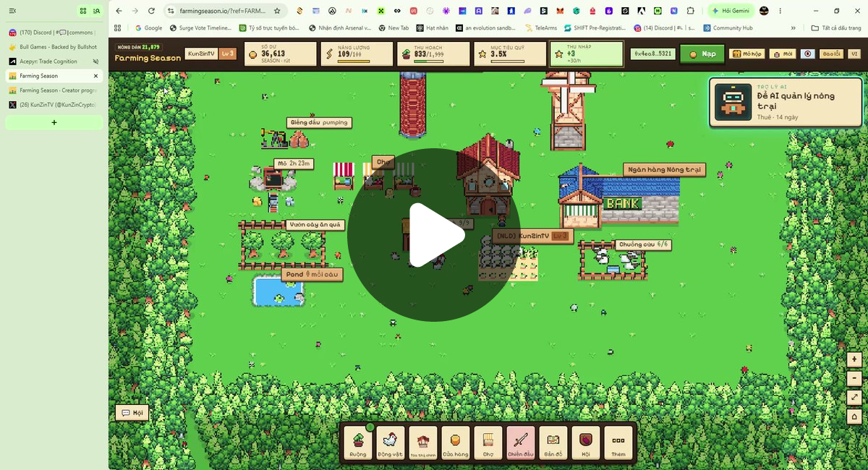
Task: Click the Mời invite button
Action: [x=783, y=54]
